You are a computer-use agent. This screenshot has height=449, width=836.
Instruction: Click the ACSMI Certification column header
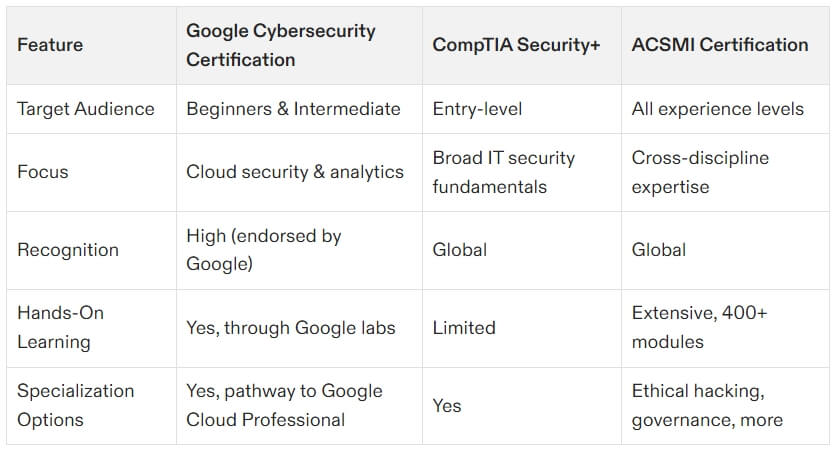tap(719, 45)
